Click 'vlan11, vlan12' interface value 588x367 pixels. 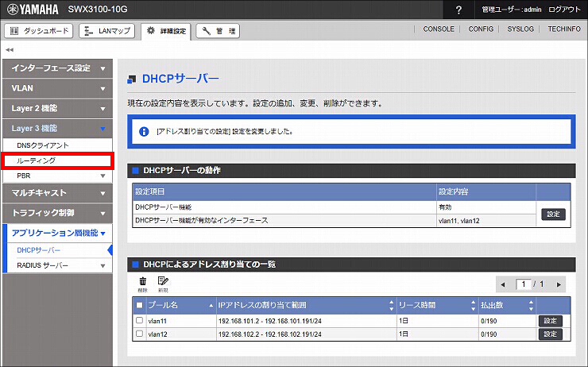click(459, 221)
